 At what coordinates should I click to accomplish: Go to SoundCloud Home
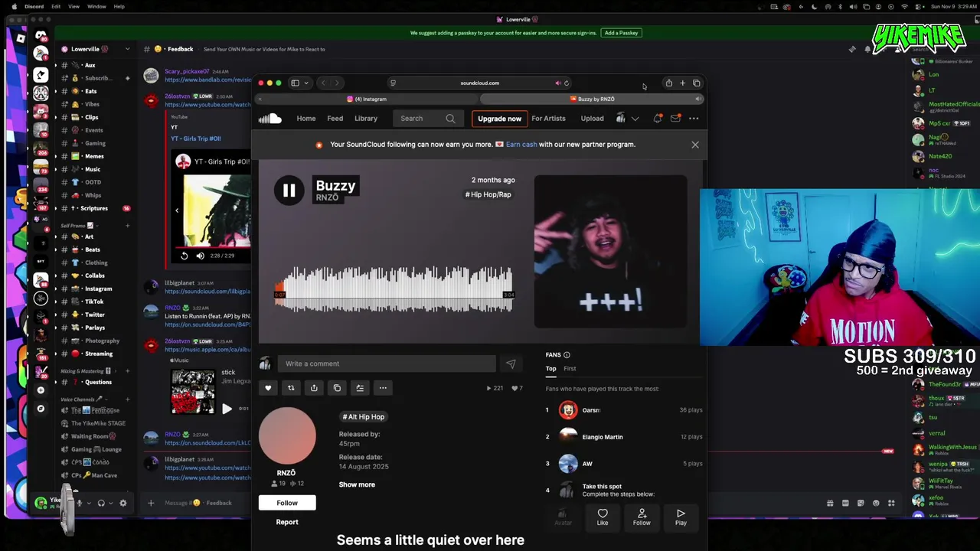(x=306, y=119)
